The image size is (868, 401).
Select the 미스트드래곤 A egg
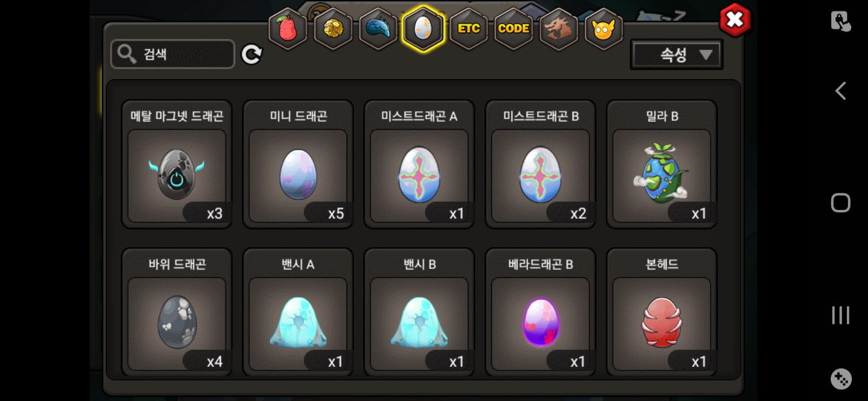[x=420, y=164]
